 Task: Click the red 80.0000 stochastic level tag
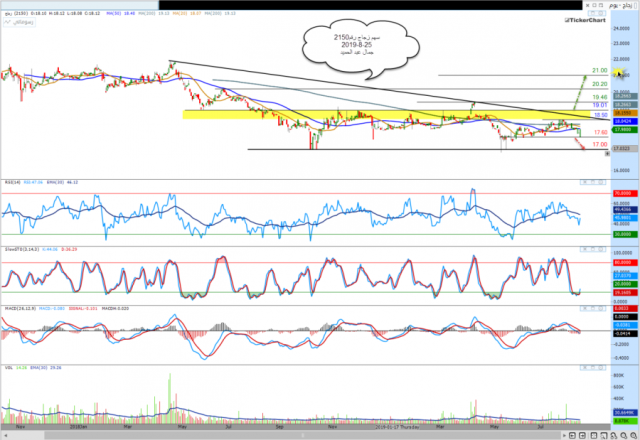[x=625, y=262]
